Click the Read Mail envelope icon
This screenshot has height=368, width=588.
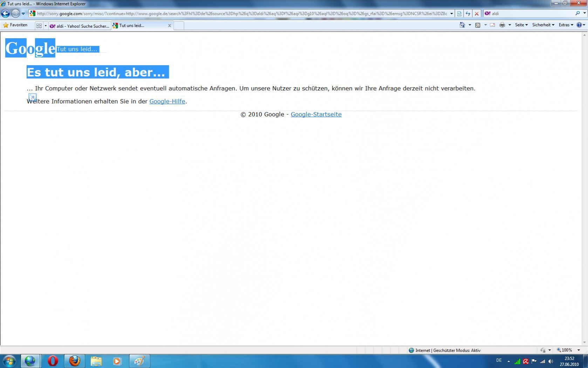point(492,25)
